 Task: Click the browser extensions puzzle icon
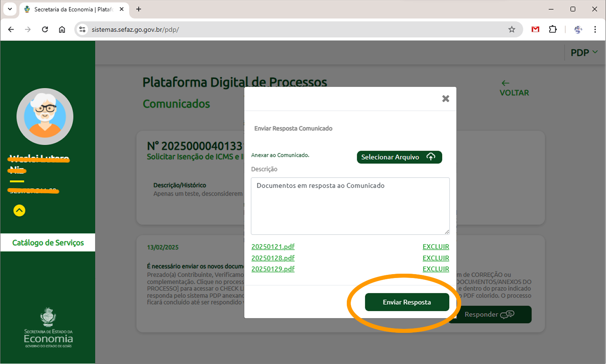click(553, 29)
